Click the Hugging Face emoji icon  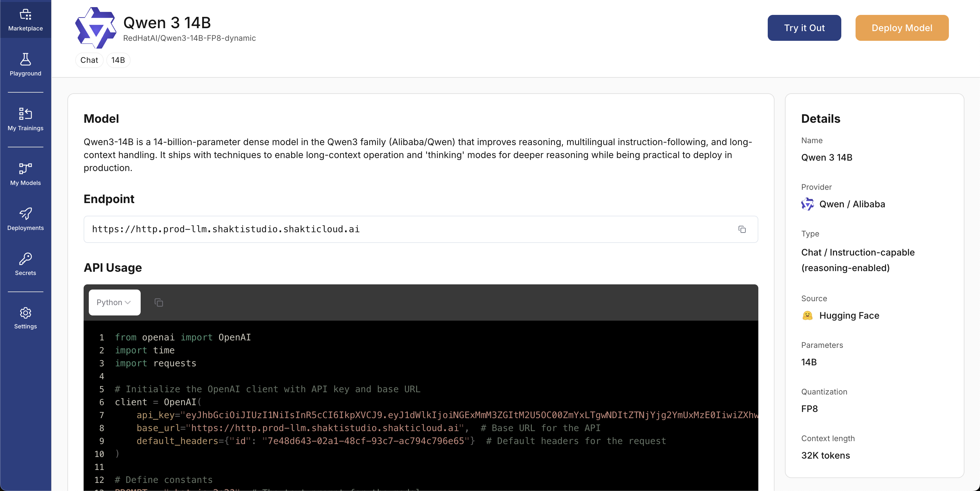[x=807, y=315]
